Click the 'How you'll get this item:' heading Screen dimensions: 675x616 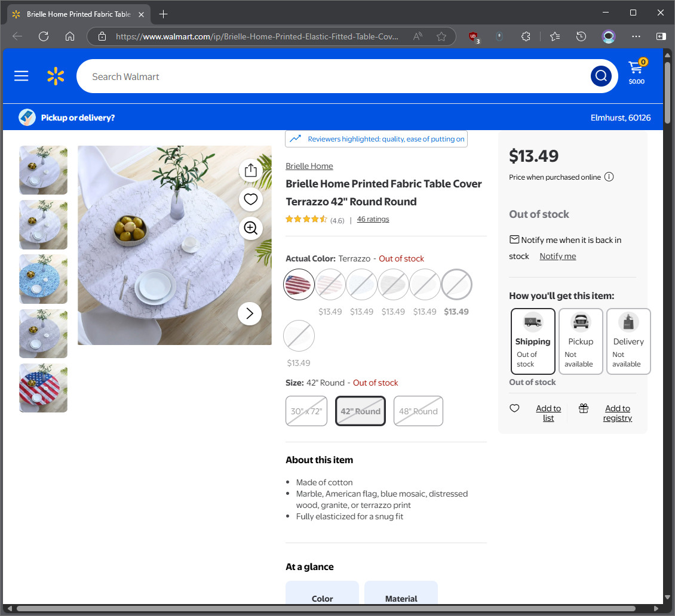click(562, 296)
